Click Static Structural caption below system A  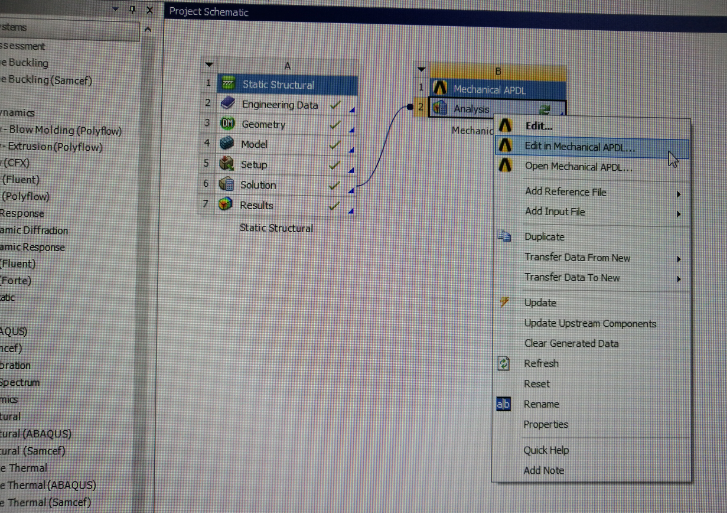click(276, 228)
